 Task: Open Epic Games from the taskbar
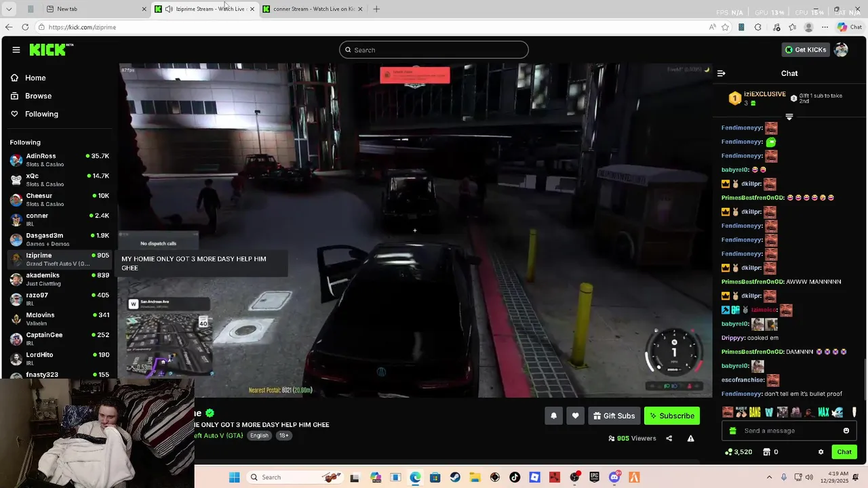(x=595, y=477)
